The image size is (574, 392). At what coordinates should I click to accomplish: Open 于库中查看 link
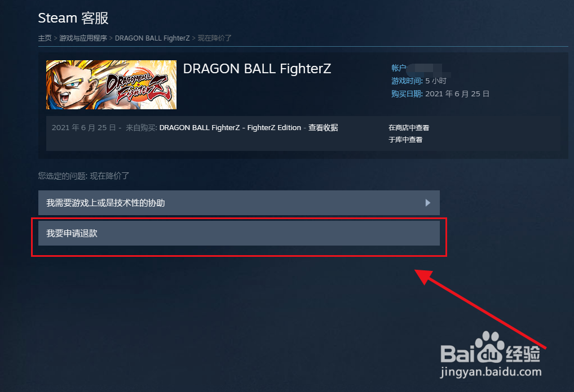click(405, 140)
